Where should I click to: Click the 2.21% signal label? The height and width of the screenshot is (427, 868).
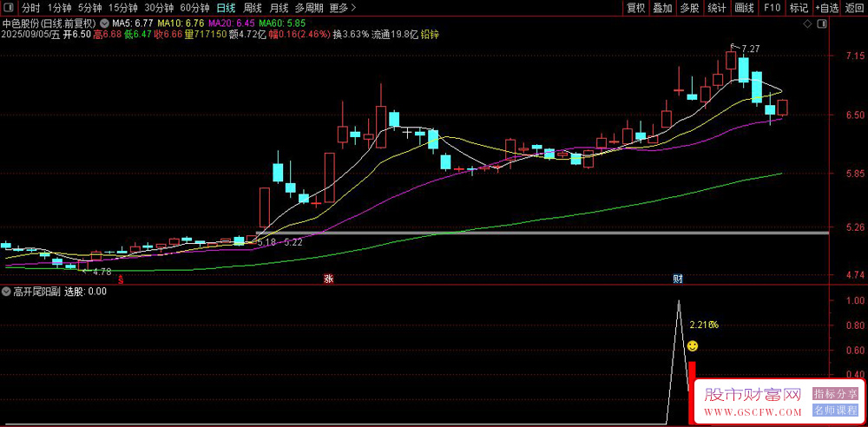coord(704,325)
